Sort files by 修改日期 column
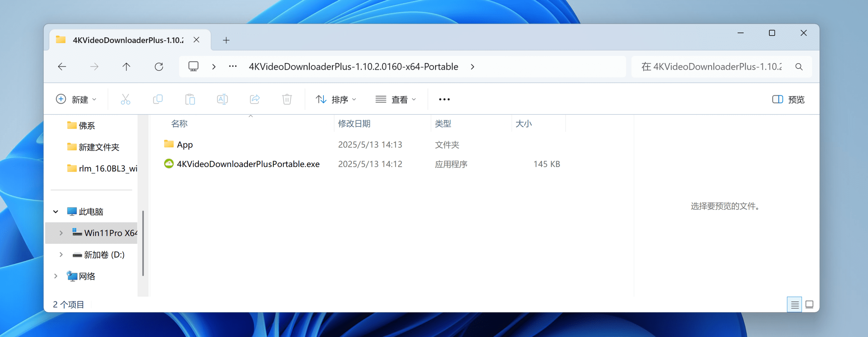The width and height of the screenshot is (868, 337). coord(354,124)
